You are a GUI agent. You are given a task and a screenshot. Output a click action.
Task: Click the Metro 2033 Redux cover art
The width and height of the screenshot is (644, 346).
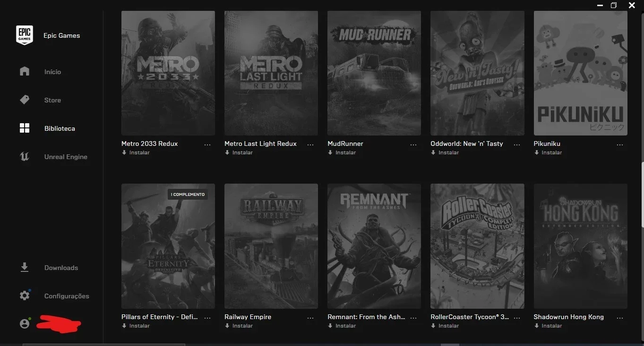pos(168,73)
